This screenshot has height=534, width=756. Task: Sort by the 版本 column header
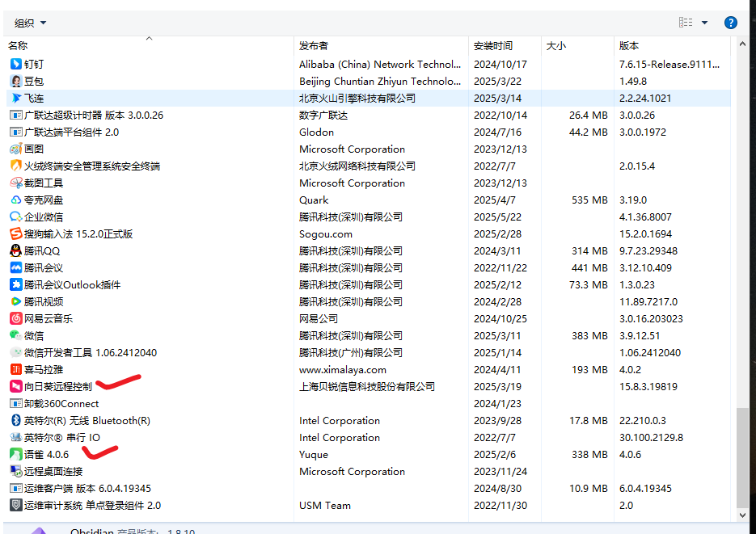click(672, 46)
